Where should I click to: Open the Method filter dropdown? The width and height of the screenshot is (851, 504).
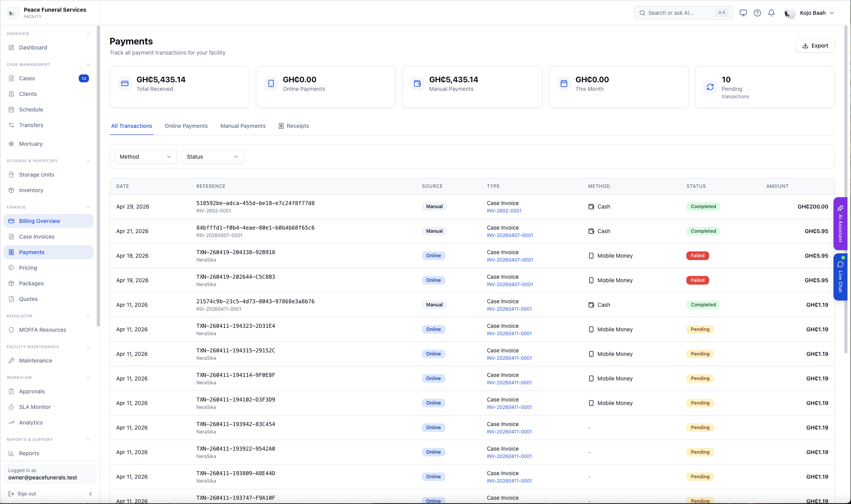click(x=145, y=157)
